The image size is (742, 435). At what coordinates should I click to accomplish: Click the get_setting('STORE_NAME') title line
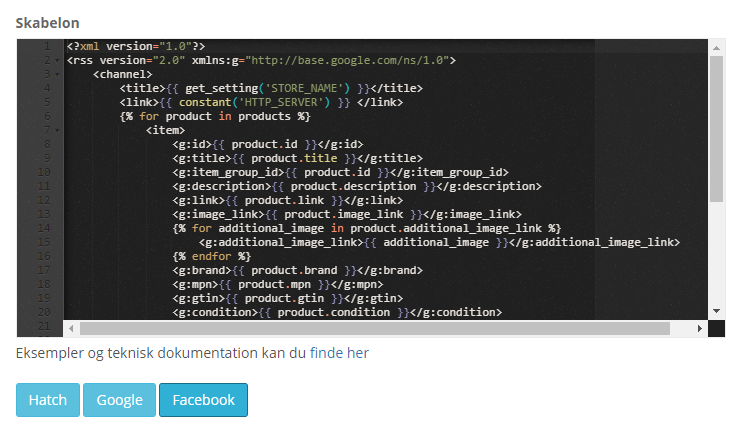point(271,89)
